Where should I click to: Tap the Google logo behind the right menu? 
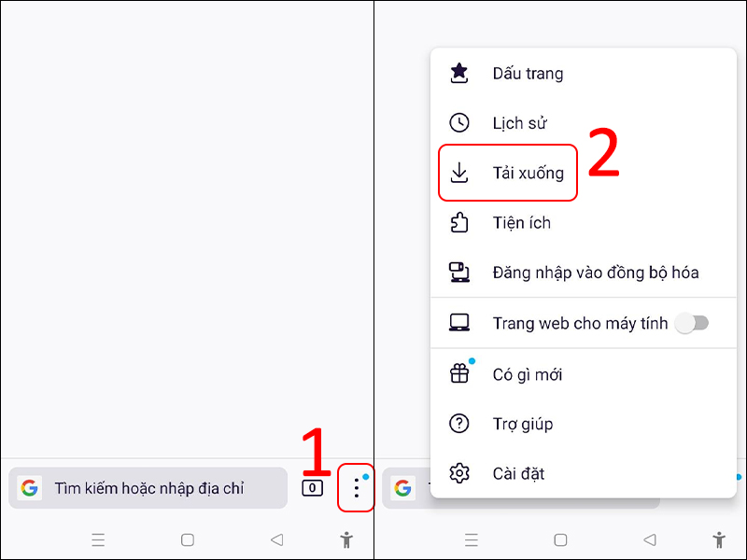(403, 488)
